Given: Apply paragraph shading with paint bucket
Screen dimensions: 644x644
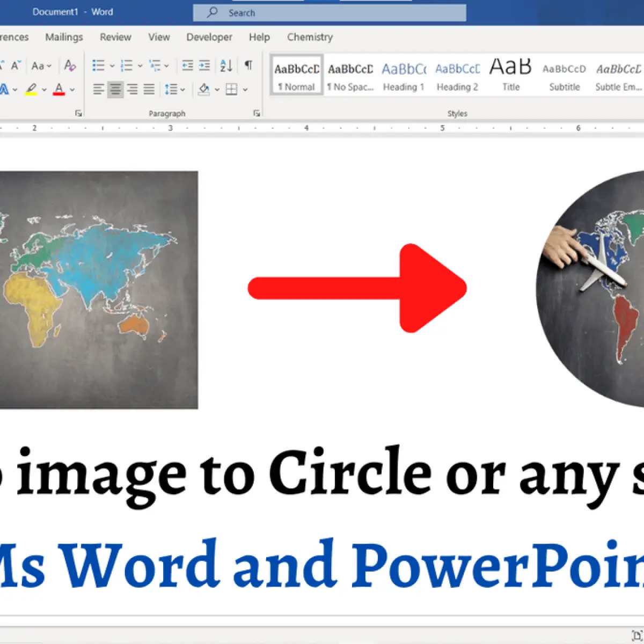Looking at the screenshot, I should (204, 89).
